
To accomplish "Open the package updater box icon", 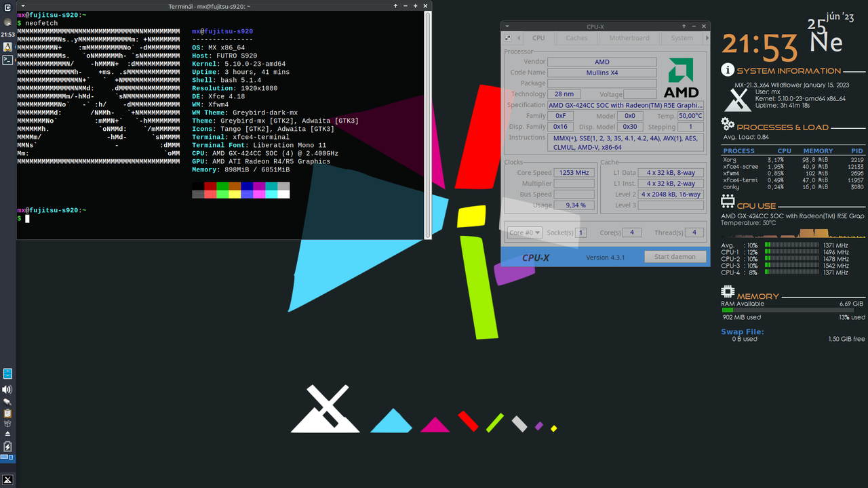I will (x=7, y=424).
